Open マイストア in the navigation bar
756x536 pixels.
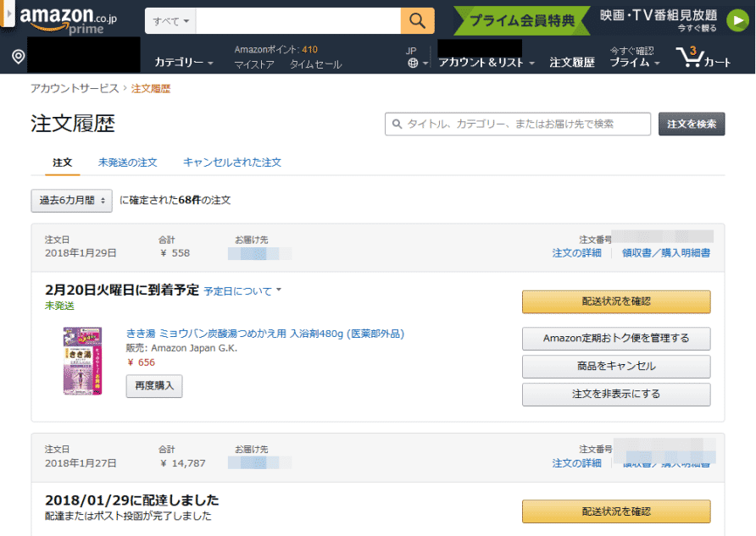[254, 64]
